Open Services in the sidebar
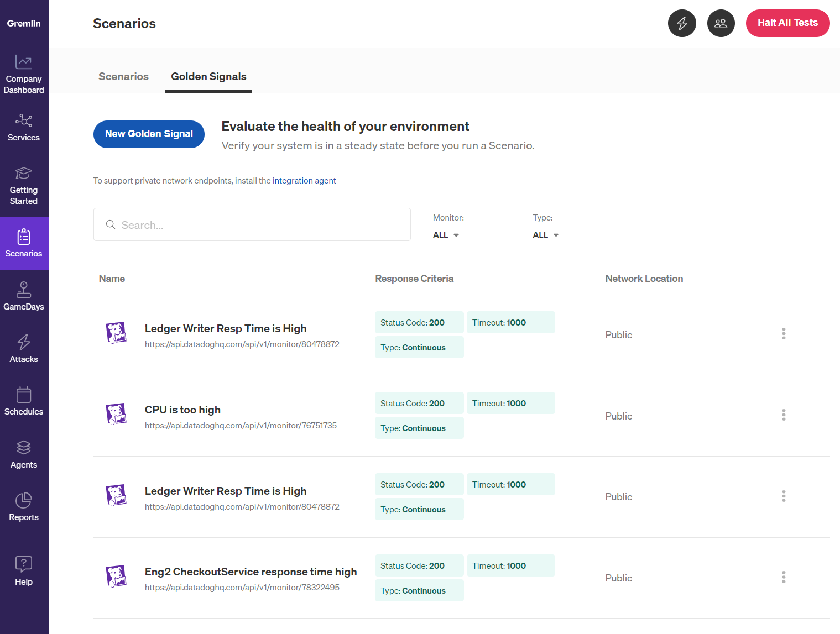The height and width of the screenshot is (634, 840). [x=24, y=128]
